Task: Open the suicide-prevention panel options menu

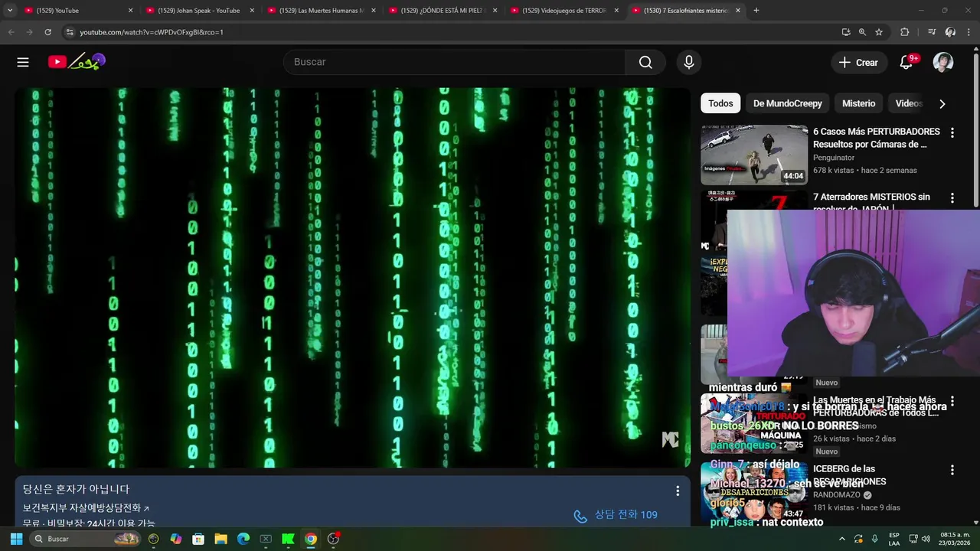Action: (x=678, y=491)
